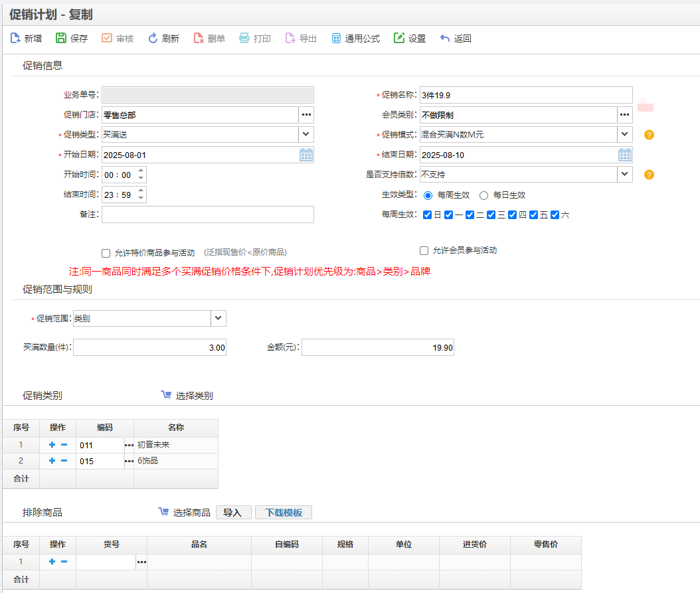Viewport: 700px width, 593px height.
Task: Click the 选择商品 link text
Action: click(x=191, y=513)
